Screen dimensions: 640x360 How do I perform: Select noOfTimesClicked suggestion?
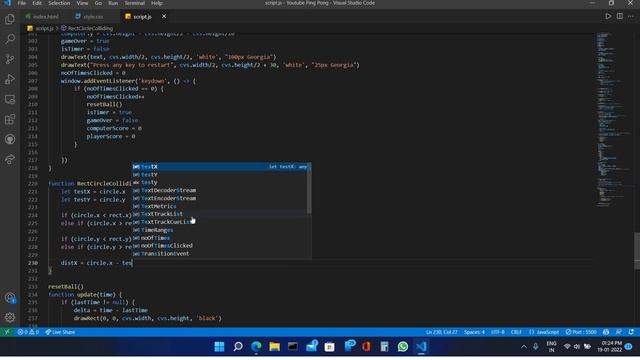tap(221, 246)
